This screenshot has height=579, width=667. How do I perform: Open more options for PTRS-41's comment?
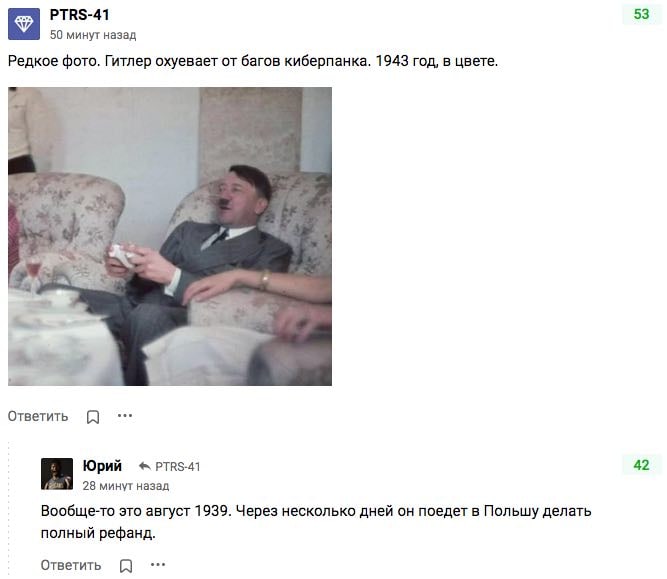pyautogui.click(x=125, y=415)
